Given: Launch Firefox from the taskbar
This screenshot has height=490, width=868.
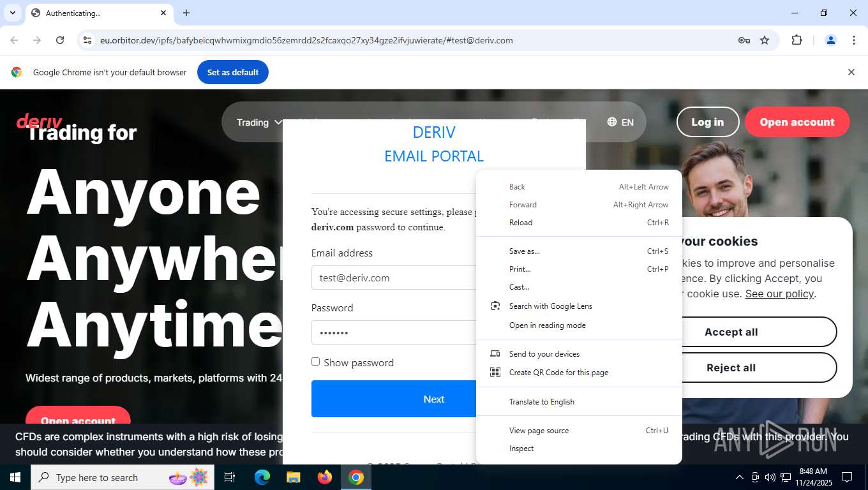Looking at the screenshot, I should pos(325,477).
